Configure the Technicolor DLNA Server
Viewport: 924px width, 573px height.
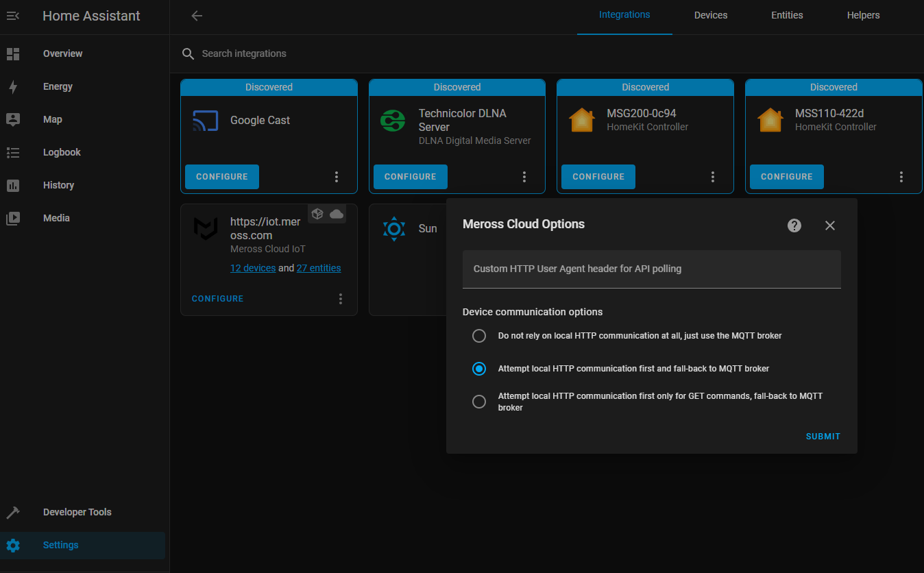pyautogui.click(x=410, y=177)
